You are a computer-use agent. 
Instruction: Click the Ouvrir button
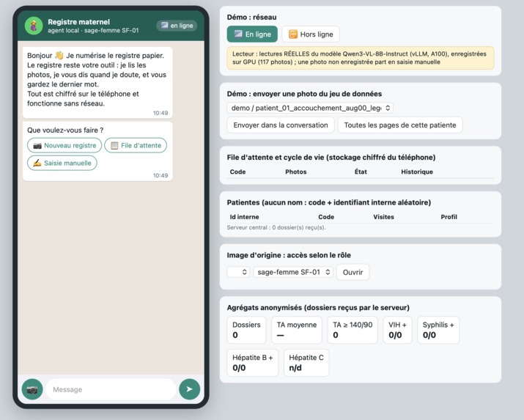pyautogui.click(x=353, y=272)
